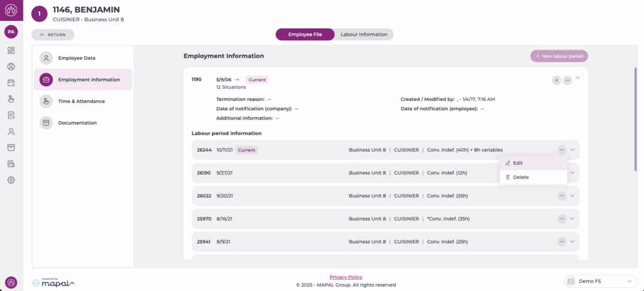Click the PA user avatar

[x=11, y=31]
